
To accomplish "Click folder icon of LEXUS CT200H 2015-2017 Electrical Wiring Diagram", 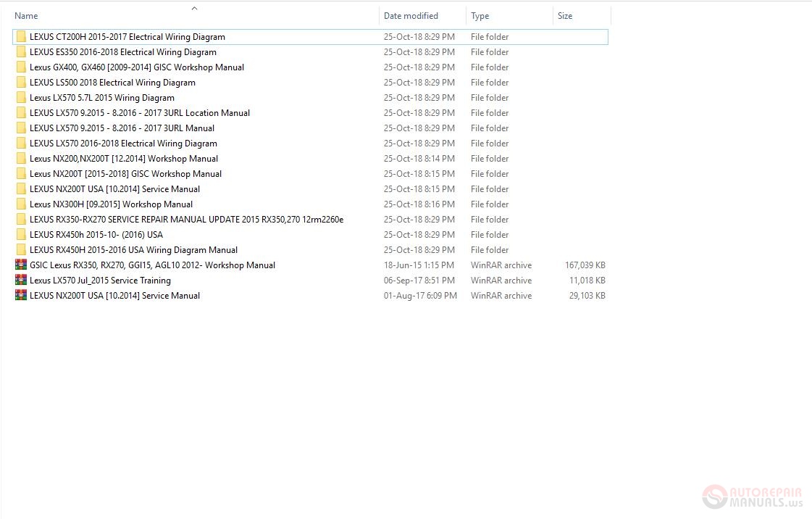I will 21,37.
